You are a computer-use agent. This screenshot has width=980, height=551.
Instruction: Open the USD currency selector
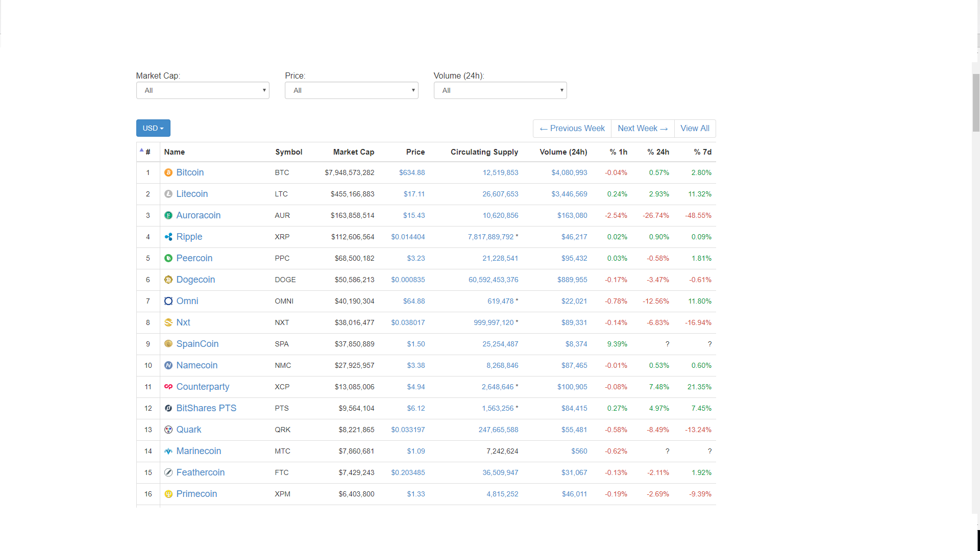[153, 128]
